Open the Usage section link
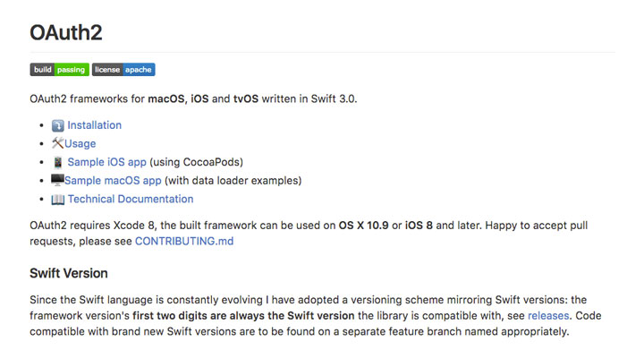 pyautogui.click(x=80, y=144)
